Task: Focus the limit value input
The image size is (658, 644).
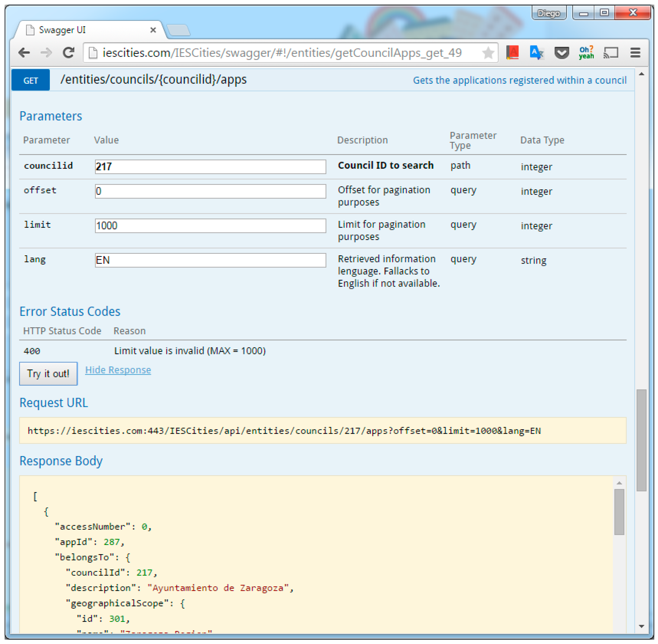Action: (210, 226)
